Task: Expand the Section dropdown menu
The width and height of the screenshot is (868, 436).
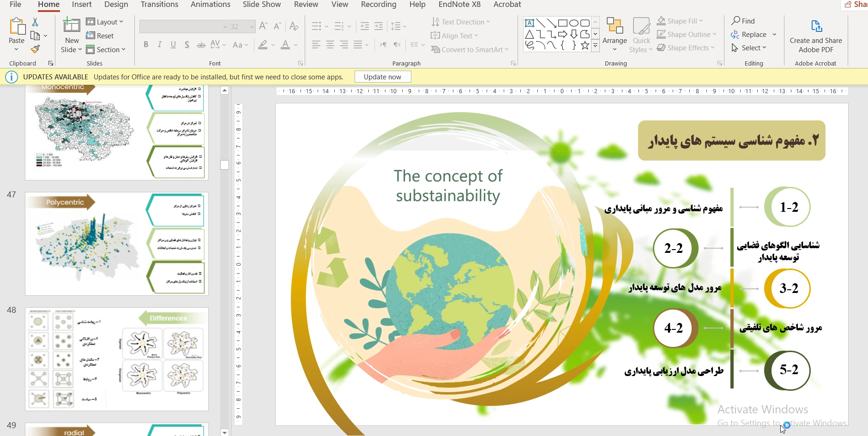Action: pyautogui.click(x=106, y=49)
